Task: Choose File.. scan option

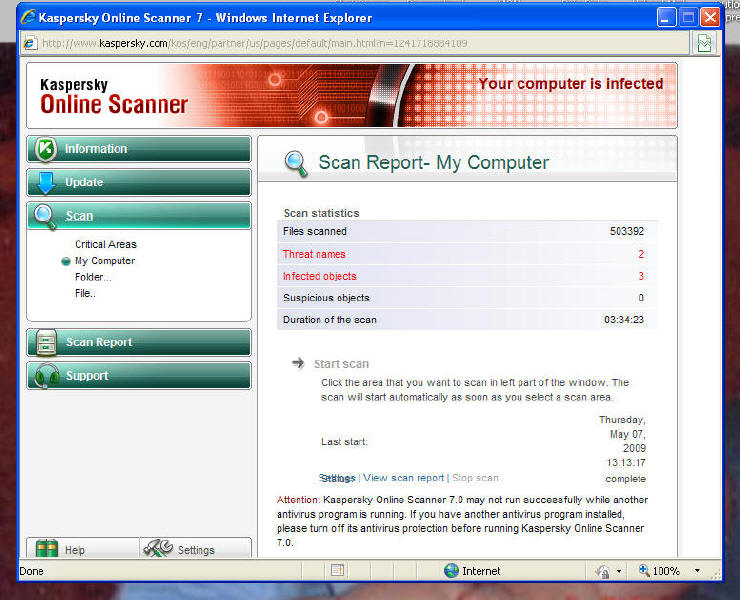Action: pos(86,293)
